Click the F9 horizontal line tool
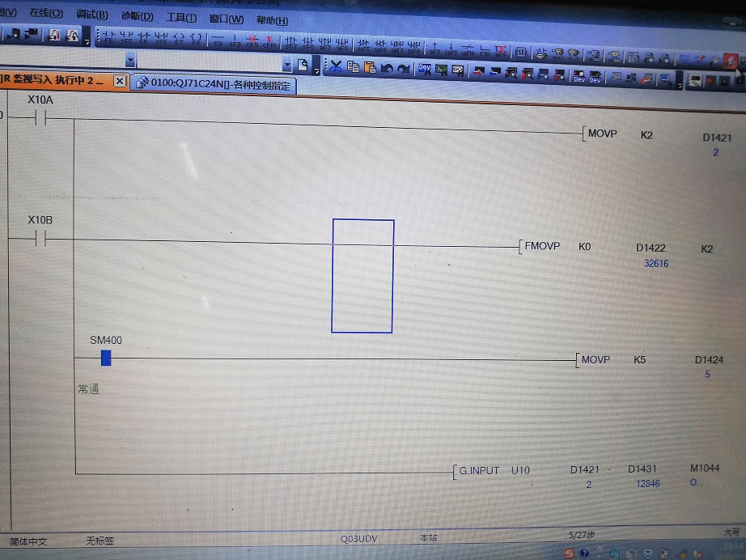Screen dimensions: 746x560 click(x=218, y=37)
